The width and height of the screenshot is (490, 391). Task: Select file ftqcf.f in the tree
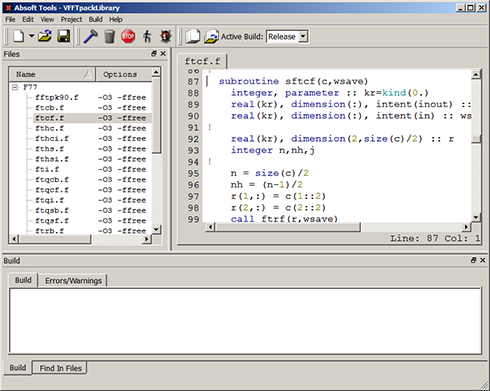click(52, 190)
